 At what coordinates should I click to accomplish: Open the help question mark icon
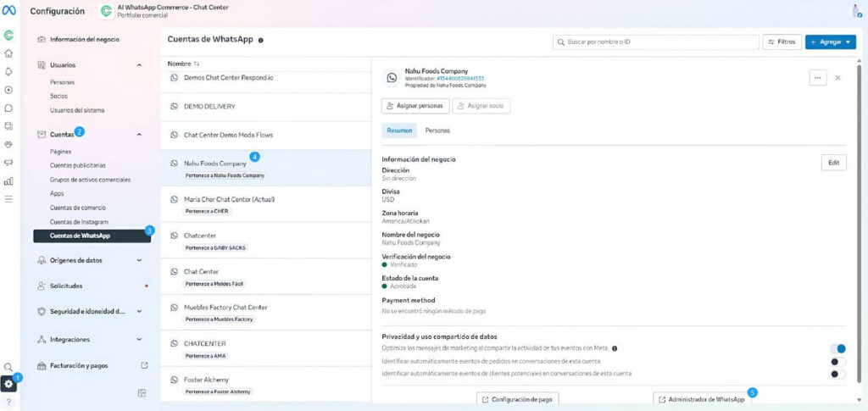[8, 401]
